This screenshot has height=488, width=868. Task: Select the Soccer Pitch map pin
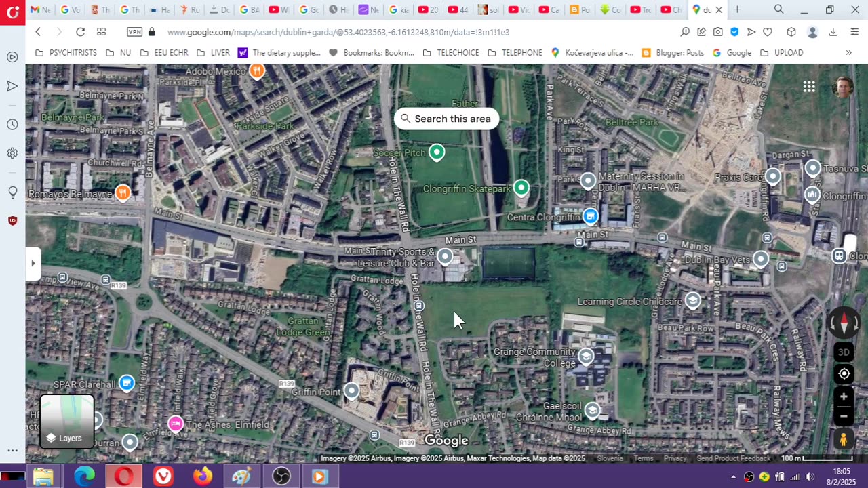click(437, 152)
